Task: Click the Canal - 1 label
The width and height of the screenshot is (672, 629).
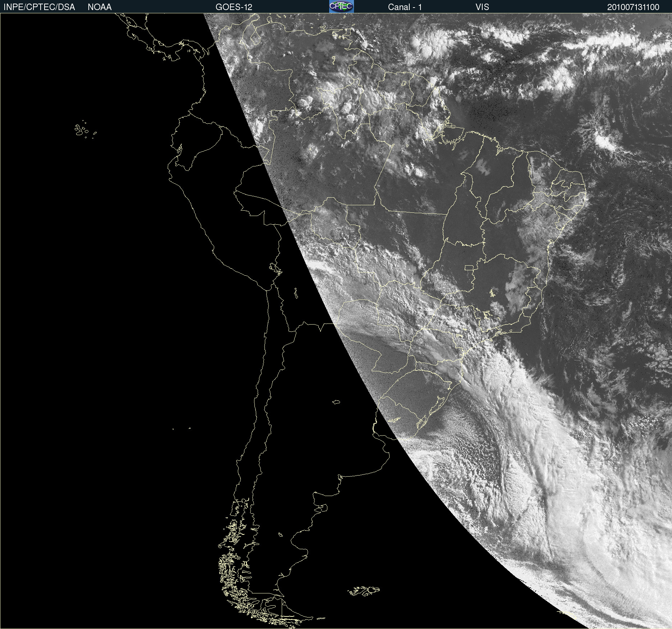Action: (405, 7)
